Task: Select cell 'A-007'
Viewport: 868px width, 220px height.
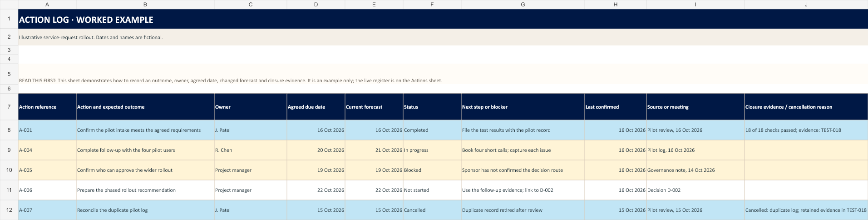Action: 47,210
